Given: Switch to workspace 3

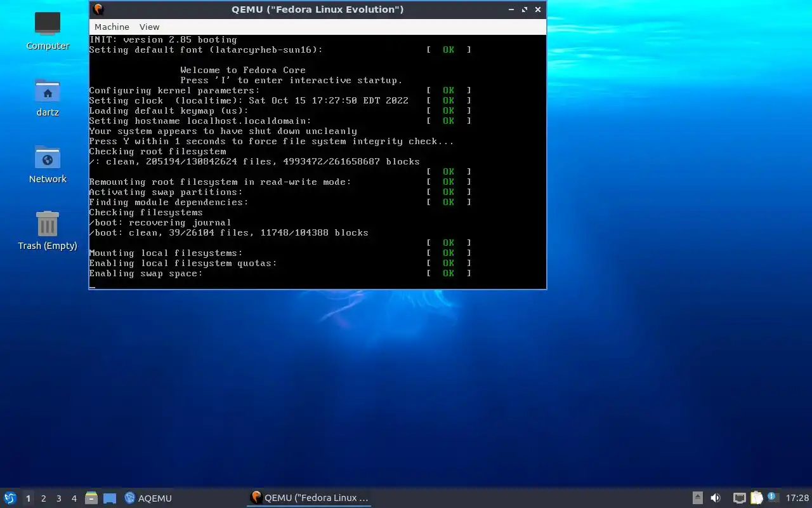Looking at the screenshot, I should coord(58,498).
